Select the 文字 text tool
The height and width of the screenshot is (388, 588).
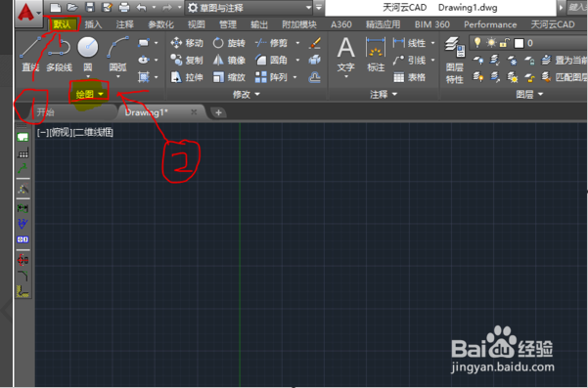(x=345, y=55)
